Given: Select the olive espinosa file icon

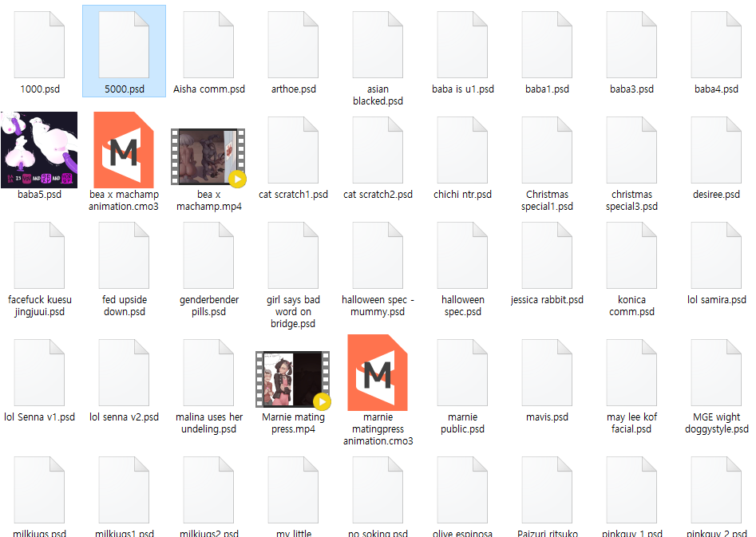Looking at the screenshot, I should (x=462, y=490).
